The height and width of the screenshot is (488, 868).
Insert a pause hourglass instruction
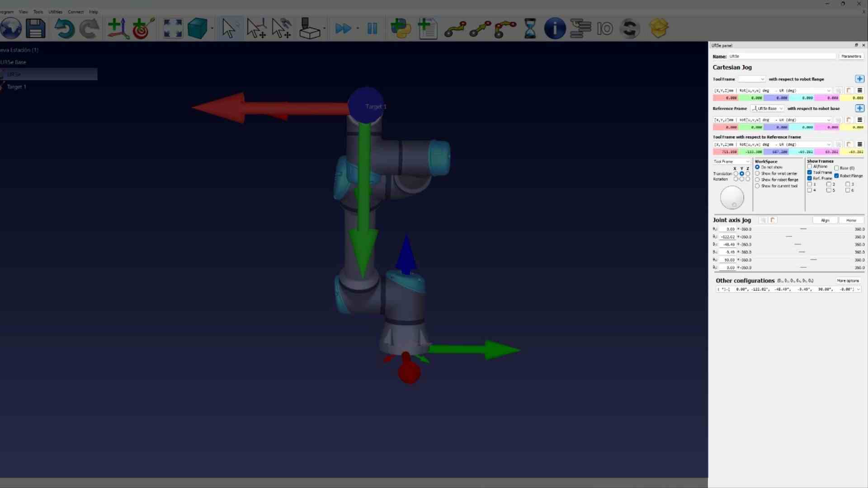point(530,28)
